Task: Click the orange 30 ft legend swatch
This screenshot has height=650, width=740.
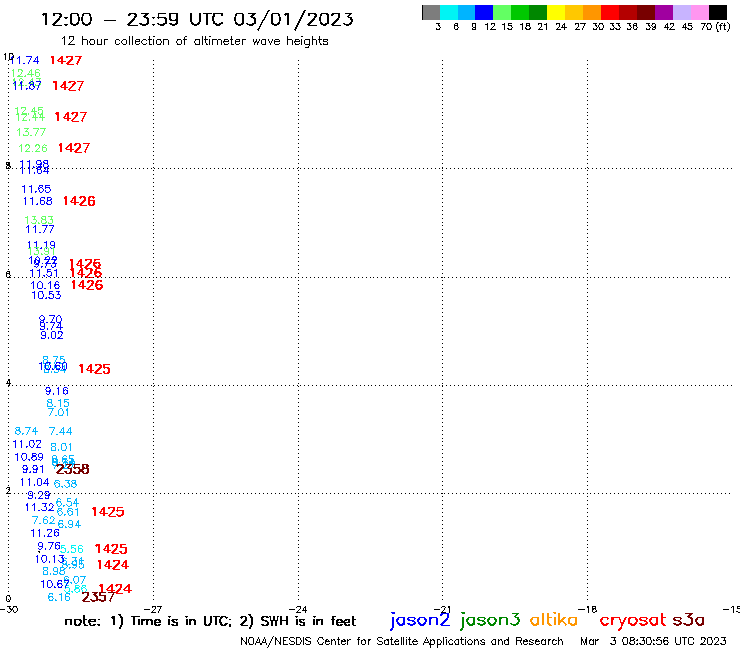Action: pos(592,12)
